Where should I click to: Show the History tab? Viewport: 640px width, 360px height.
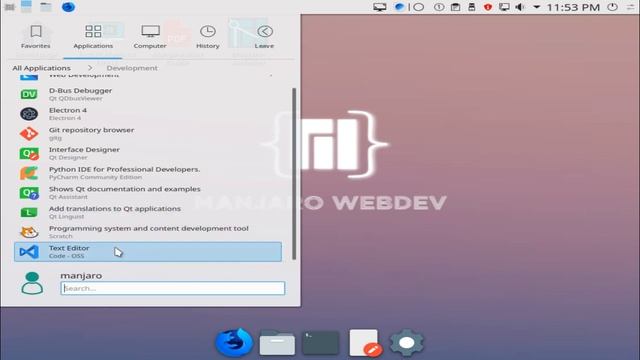pyautogui.click(x=207, y=37)
